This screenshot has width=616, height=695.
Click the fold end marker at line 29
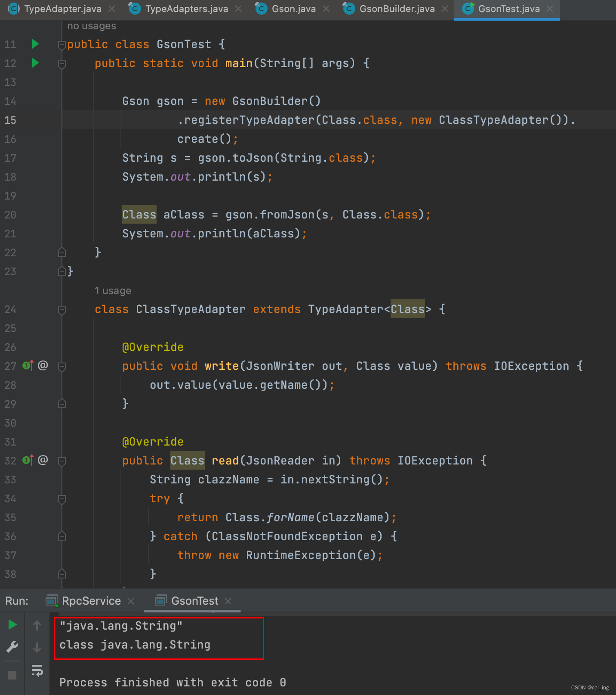point(62,403)
